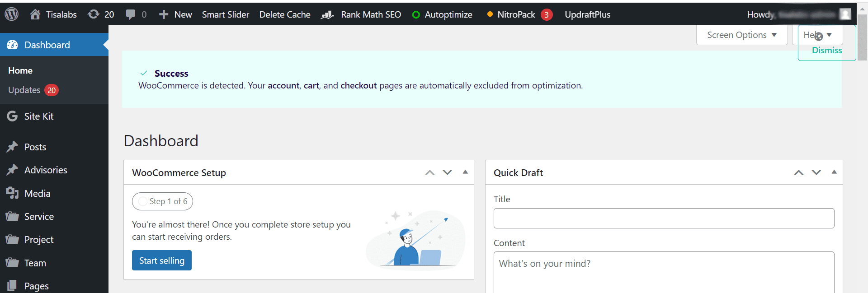Screen dimensions: 868x293
Task: Collapse the WooCommerce Setup panel
Action: (465, 172)
